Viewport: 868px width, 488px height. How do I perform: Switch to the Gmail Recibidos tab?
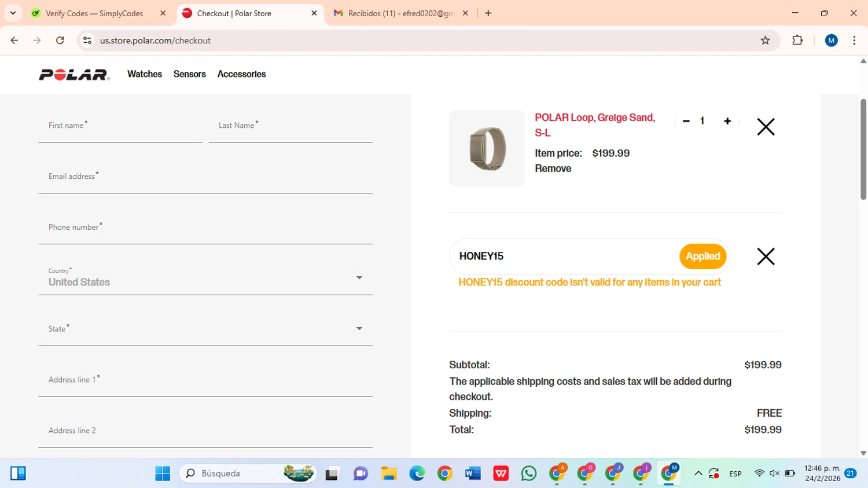pos(400,13)
